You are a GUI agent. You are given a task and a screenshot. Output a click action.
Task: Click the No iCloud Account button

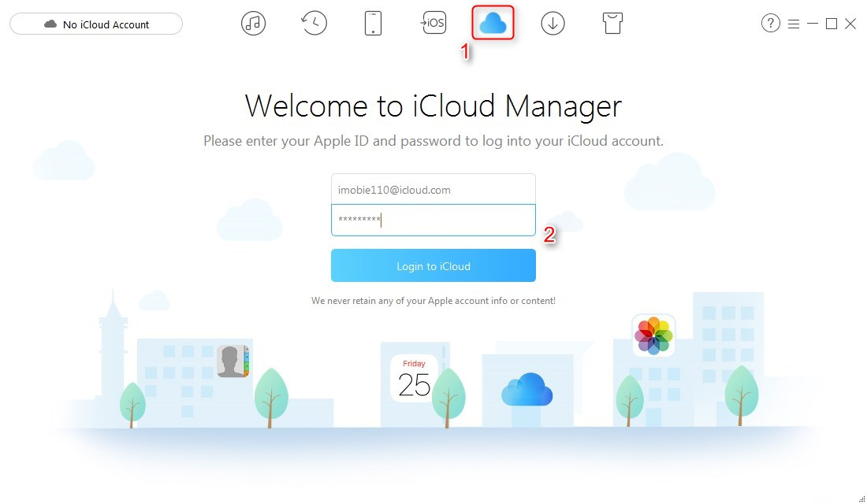96,24
